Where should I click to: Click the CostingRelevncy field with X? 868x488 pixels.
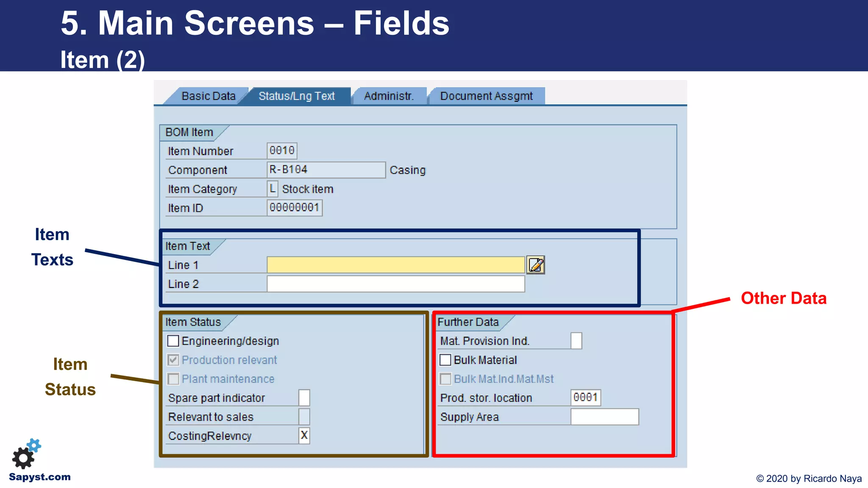304,435
